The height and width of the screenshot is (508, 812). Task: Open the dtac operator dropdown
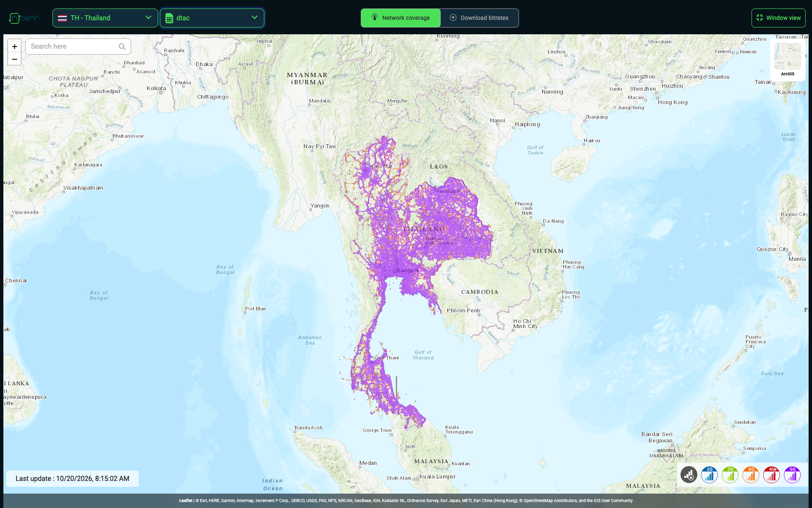[x=212, y=18]
